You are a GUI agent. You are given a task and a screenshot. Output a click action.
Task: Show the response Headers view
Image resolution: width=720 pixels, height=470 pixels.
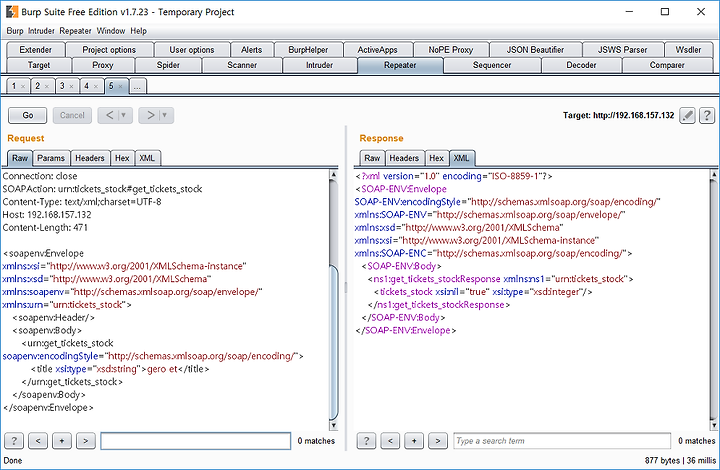pyautogui.click(x=404, y=158)
